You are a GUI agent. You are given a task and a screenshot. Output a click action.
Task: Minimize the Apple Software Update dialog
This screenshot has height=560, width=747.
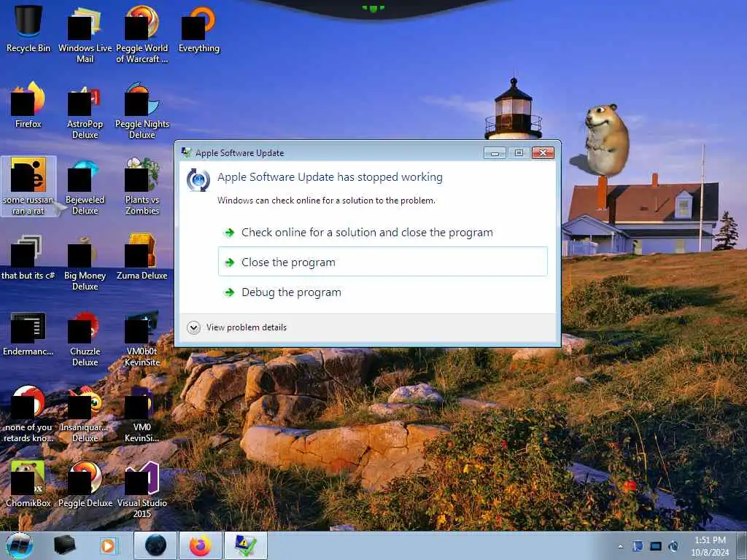495,152
